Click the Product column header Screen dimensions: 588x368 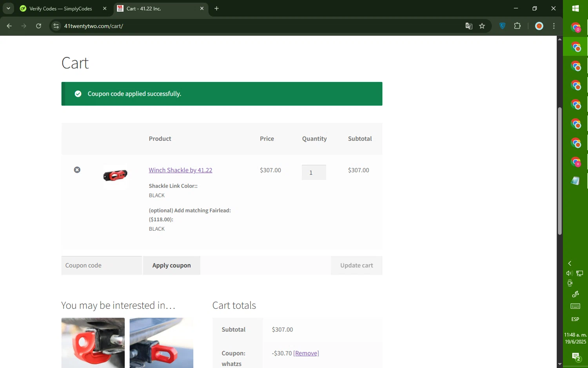tap(160, 139)
